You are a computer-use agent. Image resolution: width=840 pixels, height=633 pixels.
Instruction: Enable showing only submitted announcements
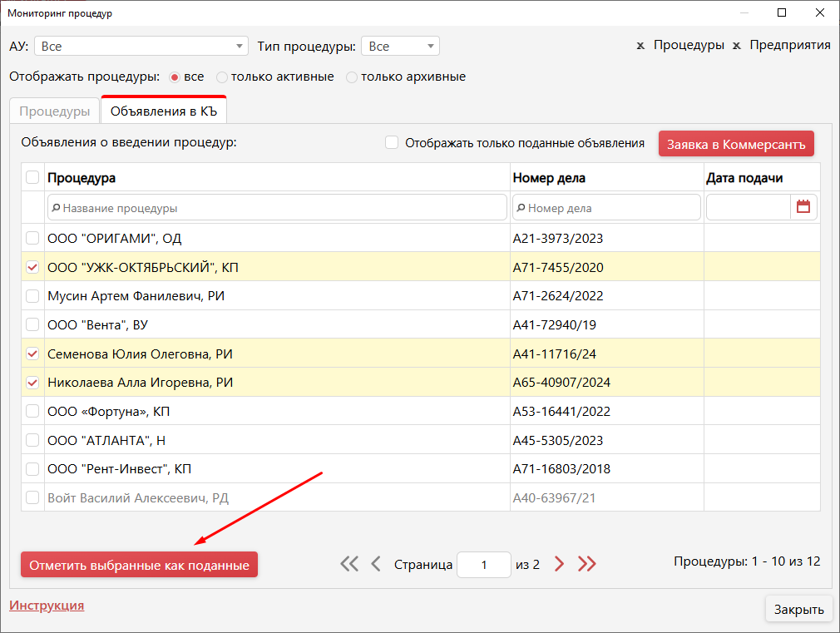click(392, 142)
